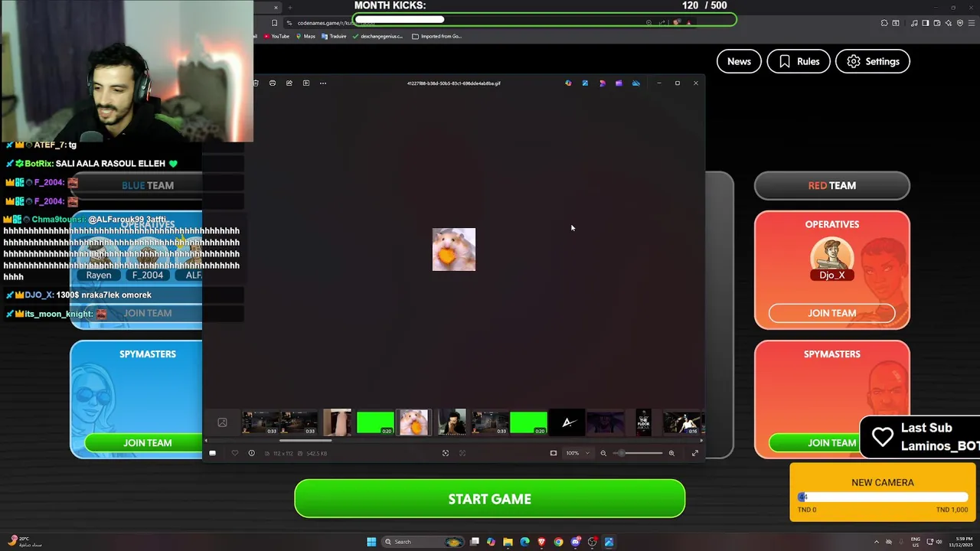Show hidden system tray icons chevron
980x551 pixels.
877,542
